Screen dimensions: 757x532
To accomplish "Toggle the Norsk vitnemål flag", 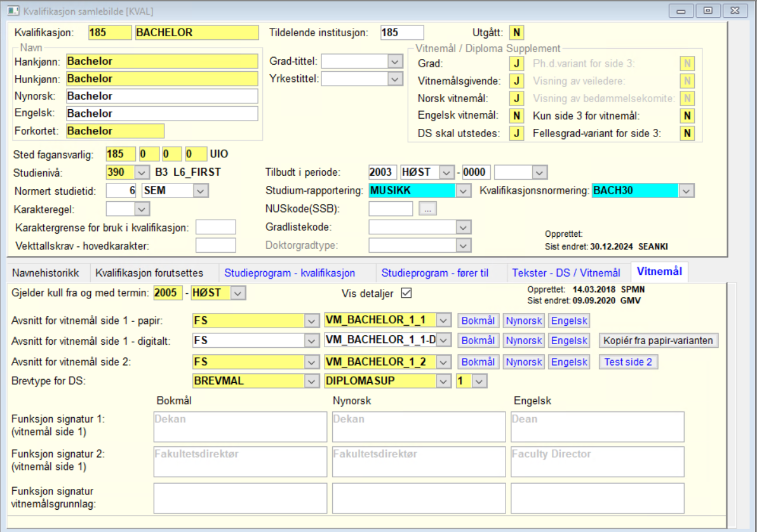I will pyautogui.click(x=516, y=98).
